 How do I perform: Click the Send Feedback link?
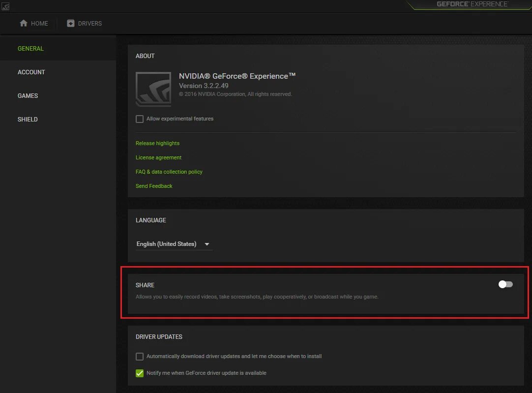click(154, 186)
